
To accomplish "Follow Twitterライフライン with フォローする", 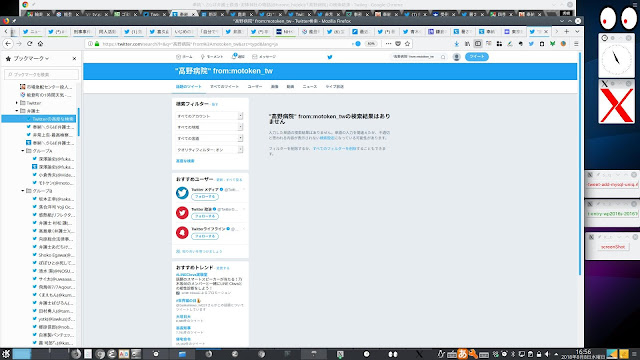I will [205, 236].
